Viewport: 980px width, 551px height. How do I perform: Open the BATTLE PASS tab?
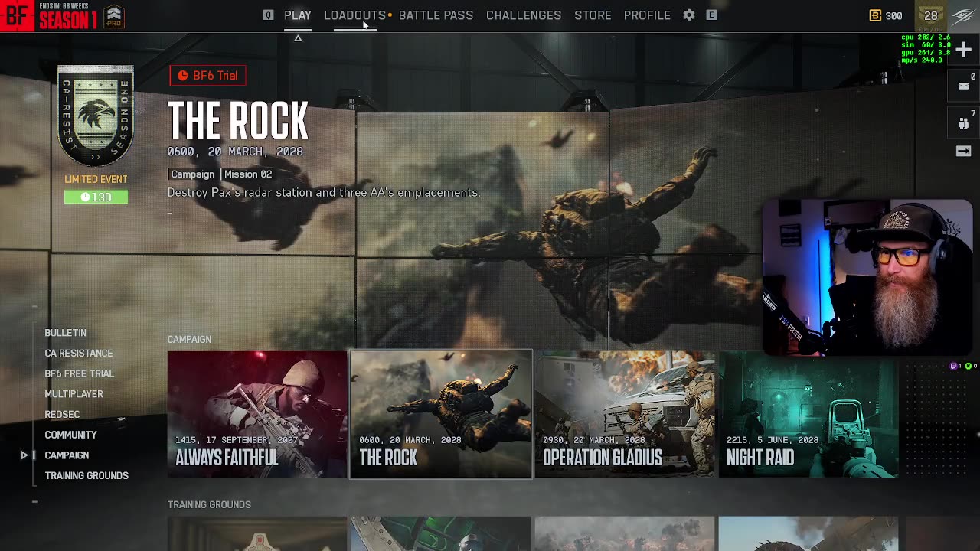click(x=436, y=15)
